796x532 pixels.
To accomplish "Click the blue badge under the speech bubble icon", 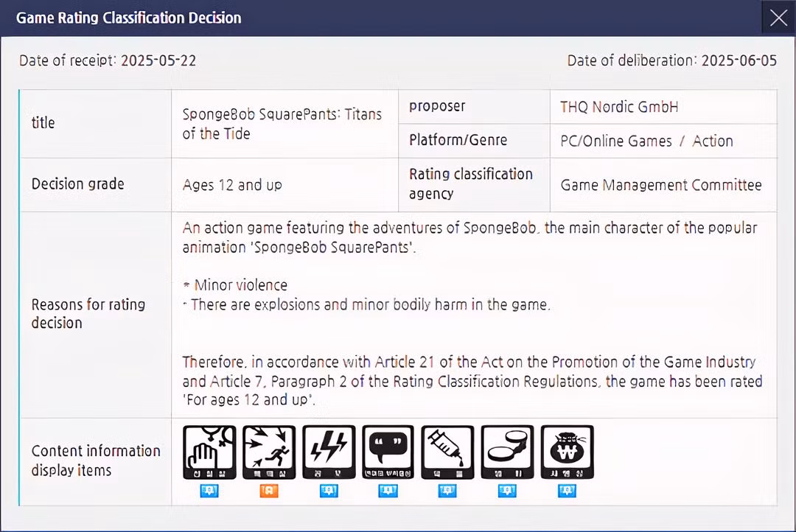I will [388, 491].
